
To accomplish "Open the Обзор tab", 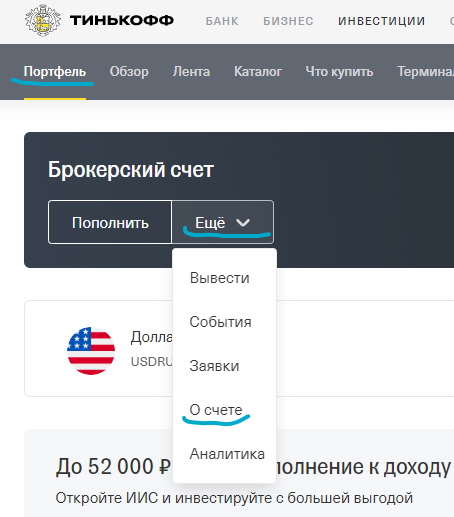I will click(x=129, y=71).
